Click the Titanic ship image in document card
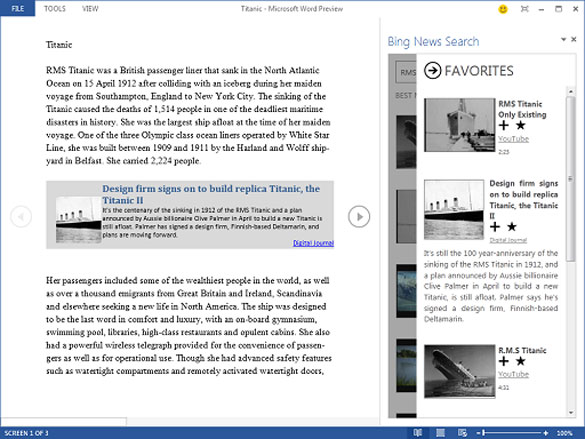The width and height of the screenshot is (585, 439). point(78,220)
